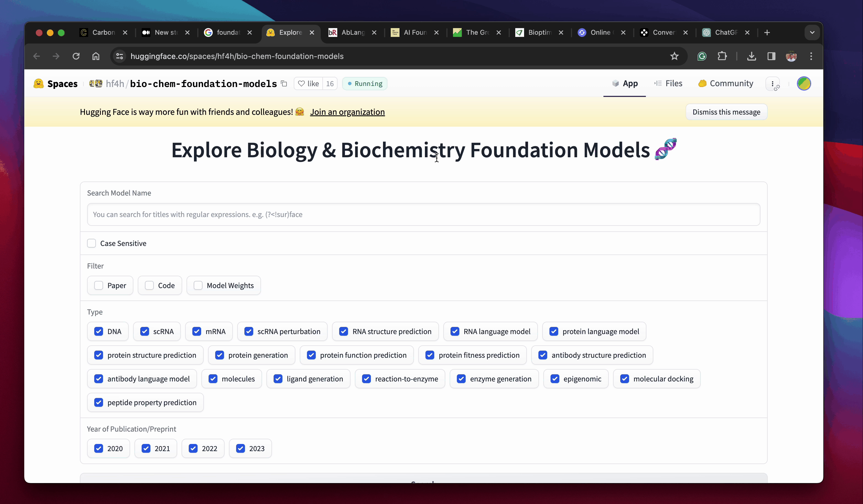Open the bio-chem-foundation-models space link
Screen dimensions: 863x504
203,83
